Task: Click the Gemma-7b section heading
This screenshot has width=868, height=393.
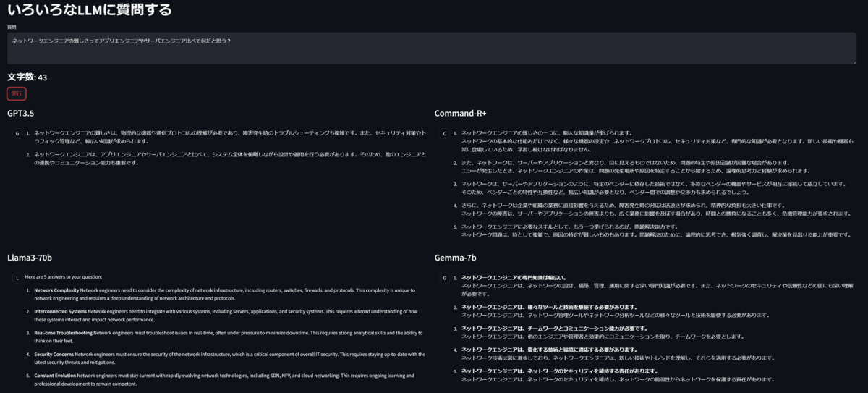Action: [x=455, y=257]
